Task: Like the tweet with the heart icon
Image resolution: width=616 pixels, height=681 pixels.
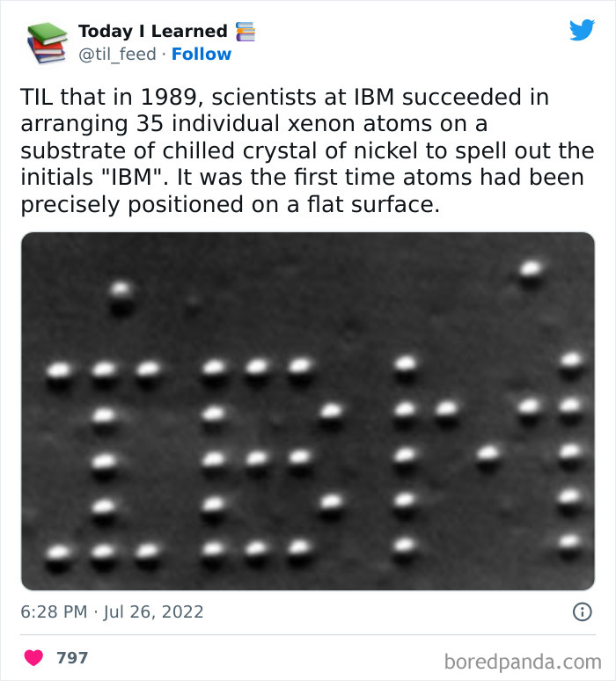Action: coord(33,657)
